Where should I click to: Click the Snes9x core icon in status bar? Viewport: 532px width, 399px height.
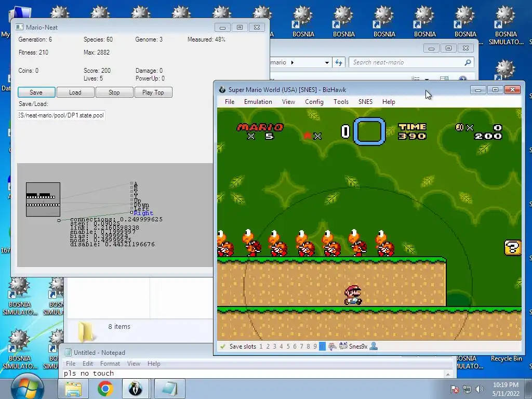343,347
